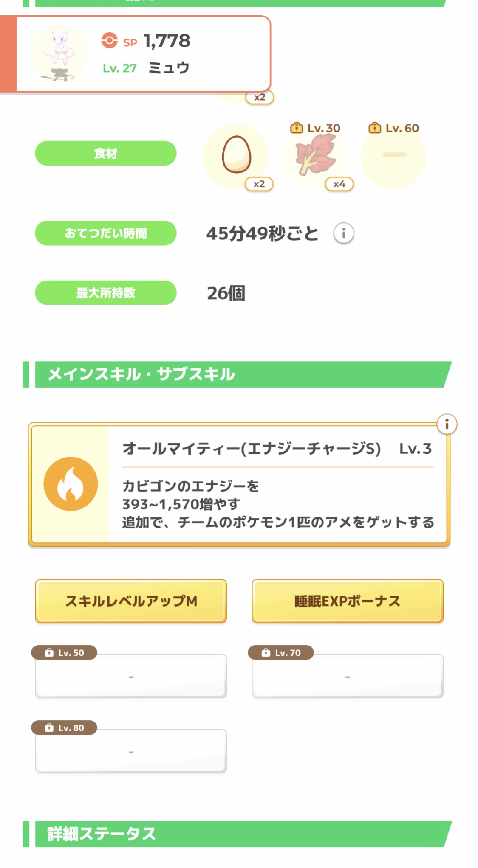Select the 詳細ステータス section header
This screenshot has height=868, width=478.
click(x=237, y=834)
